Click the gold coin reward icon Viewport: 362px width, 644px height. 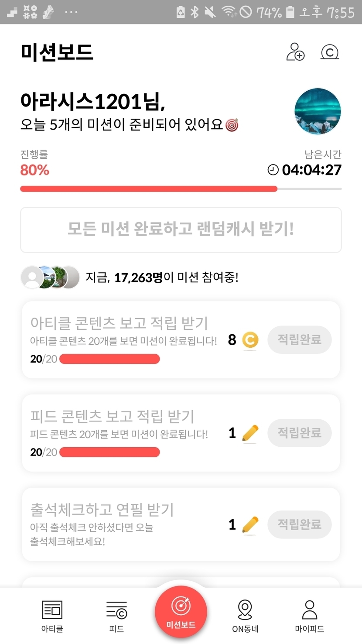(x=250, y=340)
